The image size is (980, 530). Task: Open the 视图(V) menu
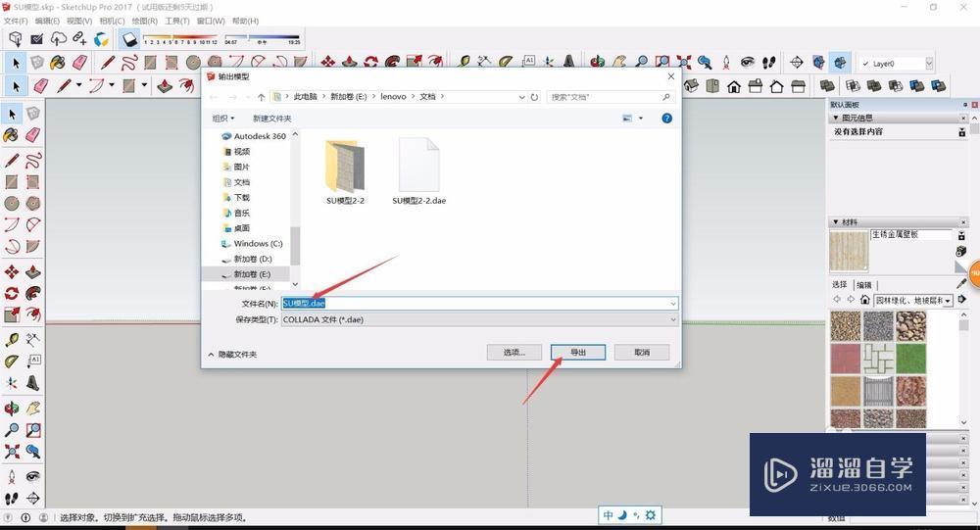pos(79,21)
